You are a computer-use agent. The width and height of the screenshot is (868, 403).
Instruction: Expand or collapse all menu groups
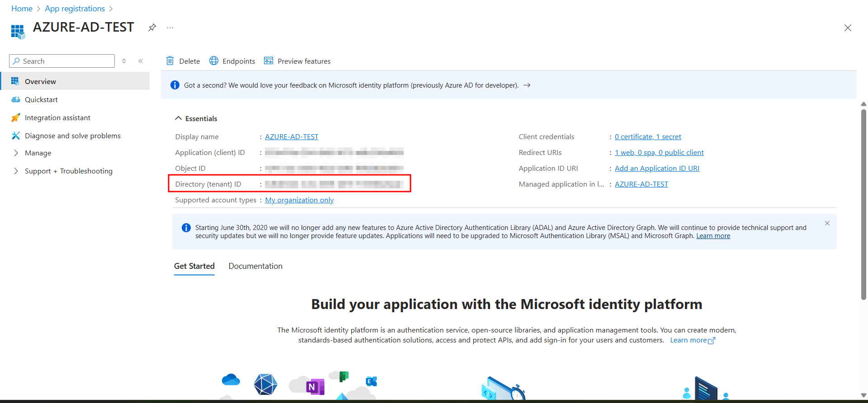pyautogui.click(x=124, y=61)
